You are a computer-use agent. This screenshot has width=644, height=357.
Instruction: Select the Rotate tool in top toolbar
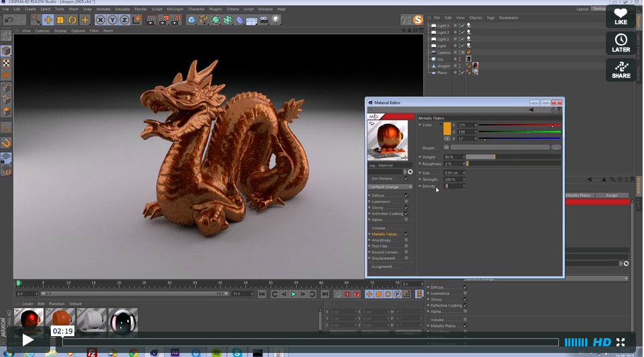(x=72, y=20)
